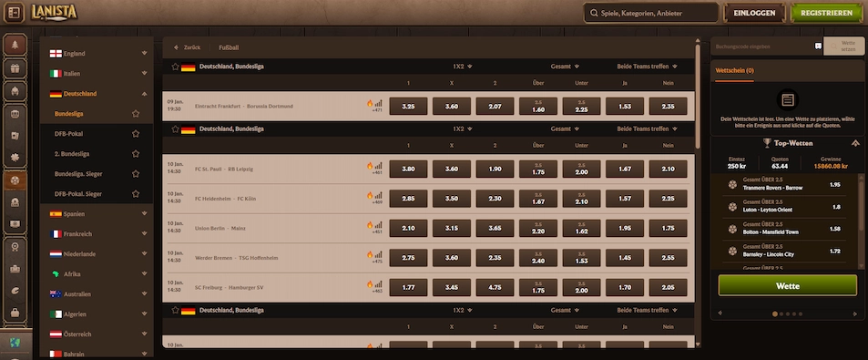Open FC St. Pauli match statistics icon
The width and height of the screenshot is (868, 360).
[x=379, y=166]
